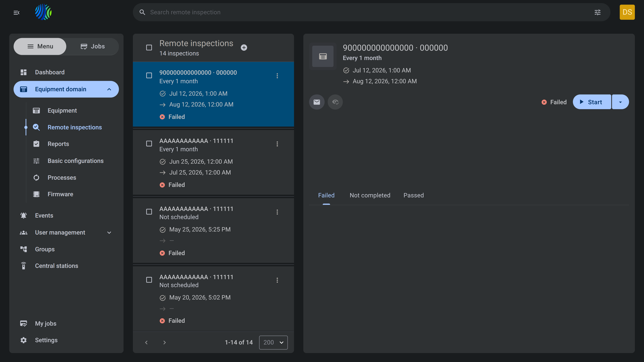644x362 pixels.
Task: Change page size from 200 dropdown
Action: coord(273,343)
